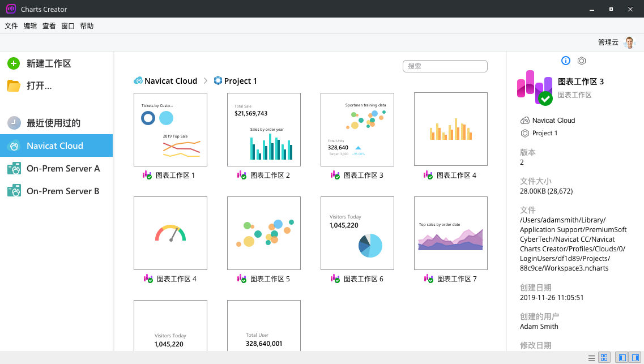Click the 图表工作区 7 label

[x=457, y=279]
